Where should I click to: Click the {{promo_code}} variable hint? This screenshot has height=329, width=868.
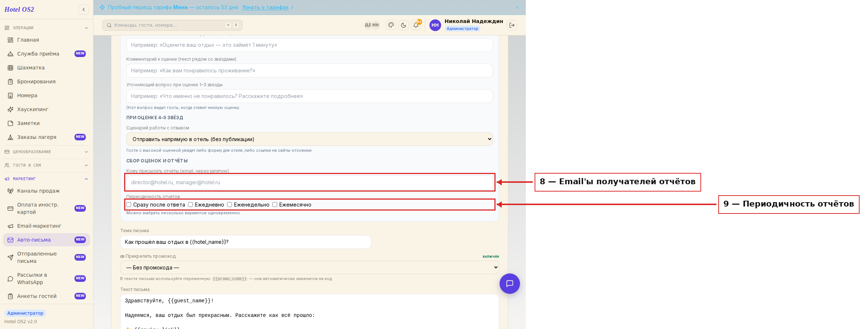coord(230,279)
